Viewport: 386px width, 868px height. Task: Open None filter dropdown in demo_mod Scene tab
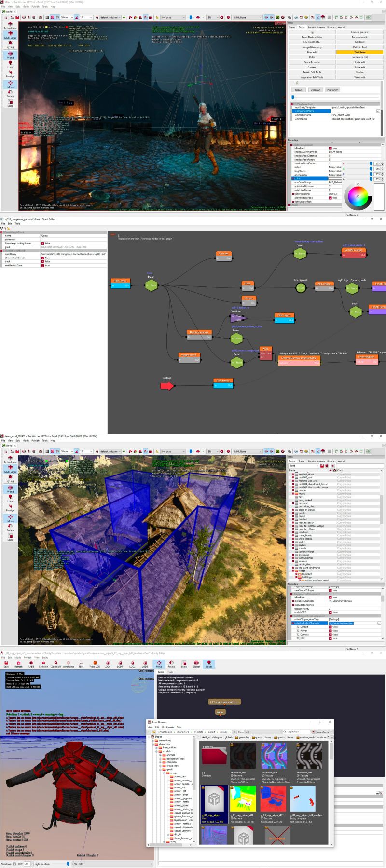[x=304, y=466]
